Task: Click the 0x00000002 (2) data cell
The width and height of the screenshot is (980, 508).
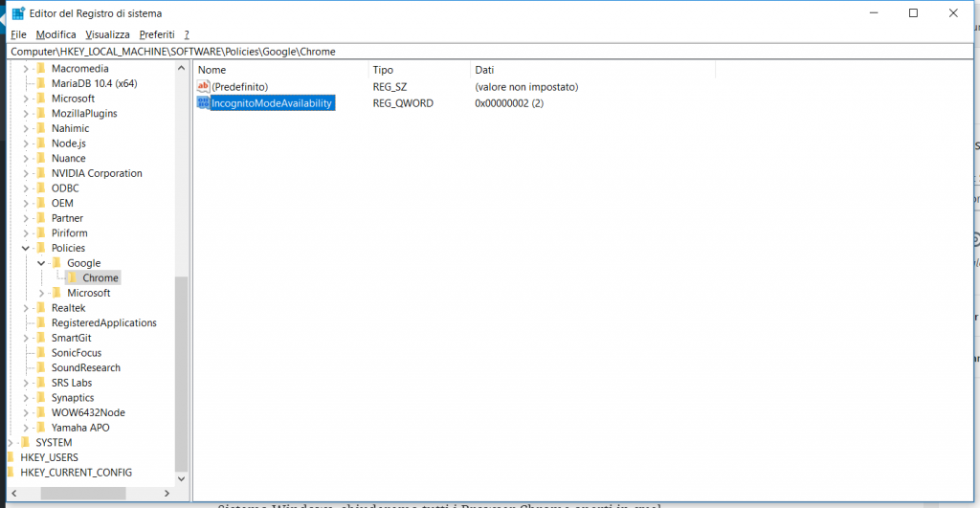Action: [x=509, y=103]
